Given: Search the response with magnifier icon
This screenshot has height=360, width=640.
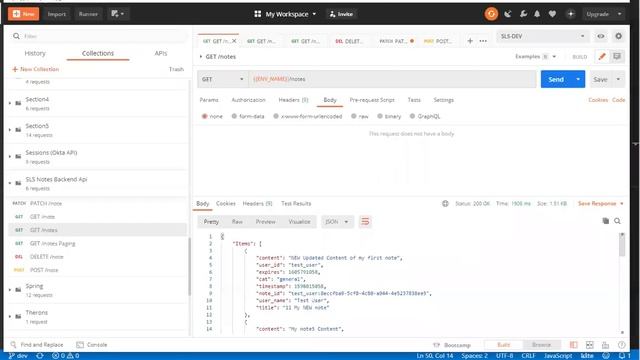Looking at the screenshot, I should point(618,221).
